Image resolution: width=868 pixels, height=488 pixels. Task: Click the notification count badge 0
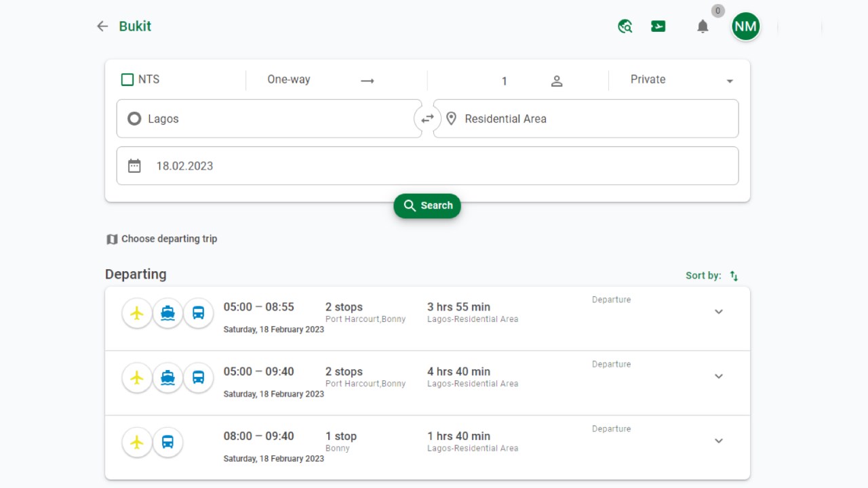click(718, 11)
